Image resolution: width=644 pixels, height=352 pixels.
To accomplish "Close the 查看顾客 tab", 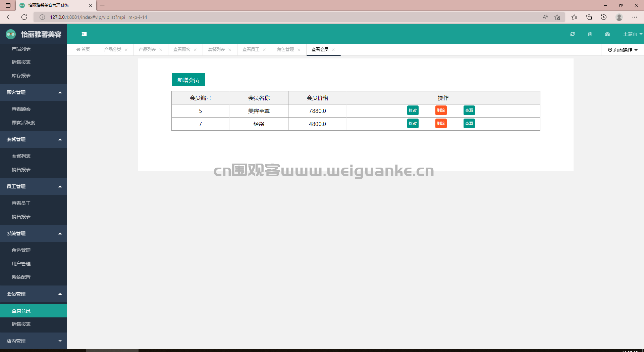I will (x=195, y=50).
